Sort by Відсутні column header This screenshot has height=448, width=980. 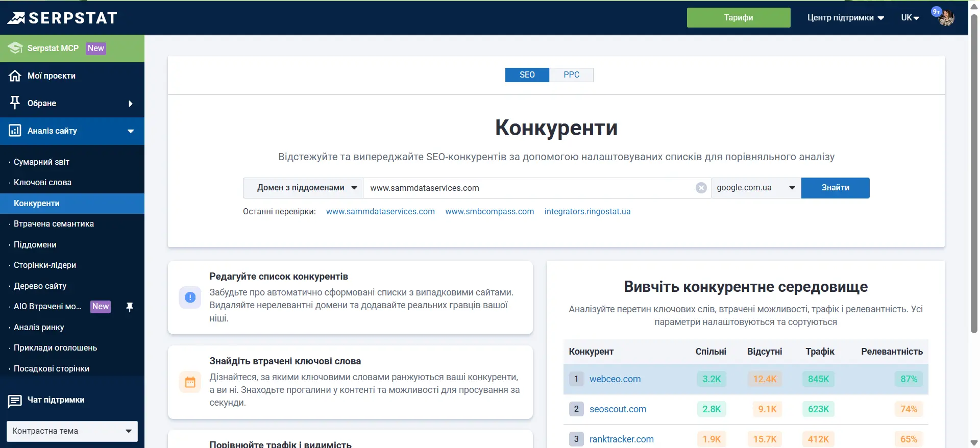coord(765,352)
